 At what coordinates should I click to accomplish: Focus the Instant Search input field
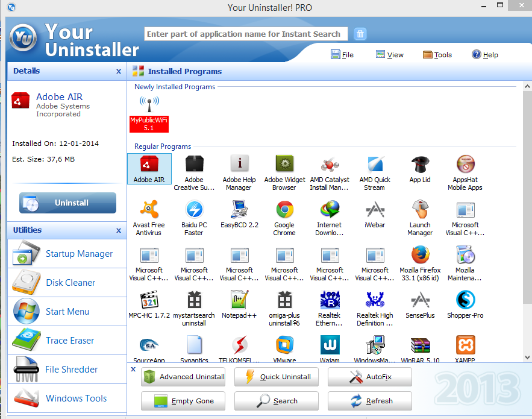click(246, 34)
